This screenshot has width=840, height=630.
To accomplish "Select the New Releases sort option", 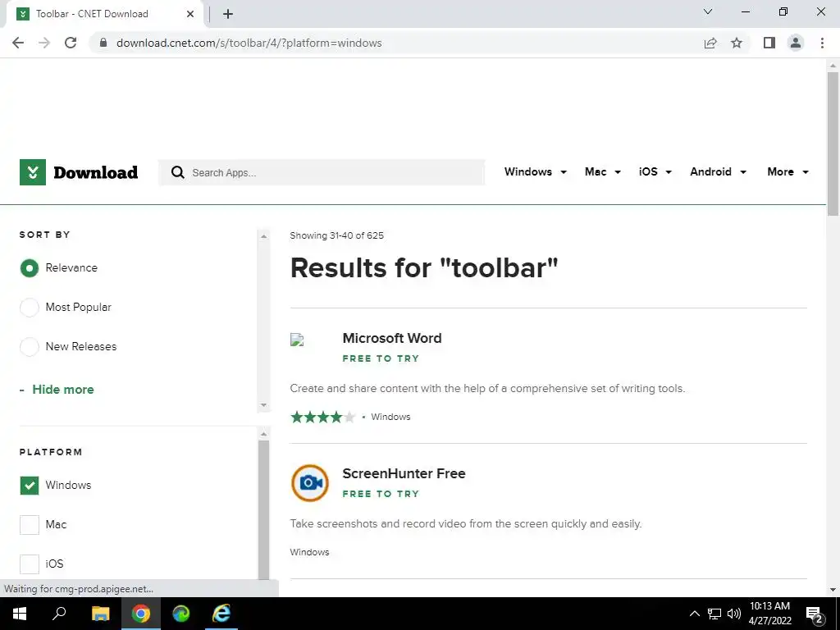I will (30, 347).
